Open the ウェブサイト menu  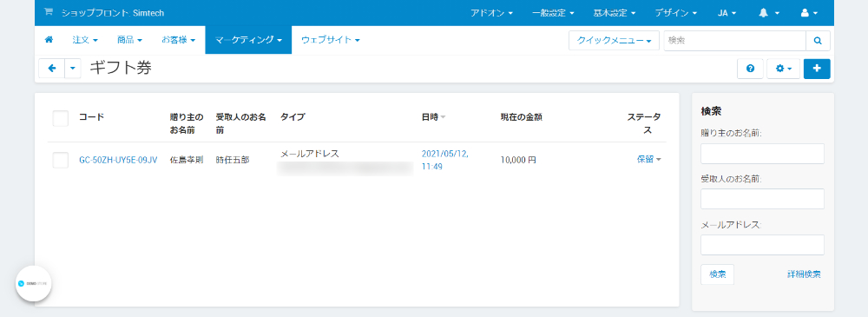(331, 40)
